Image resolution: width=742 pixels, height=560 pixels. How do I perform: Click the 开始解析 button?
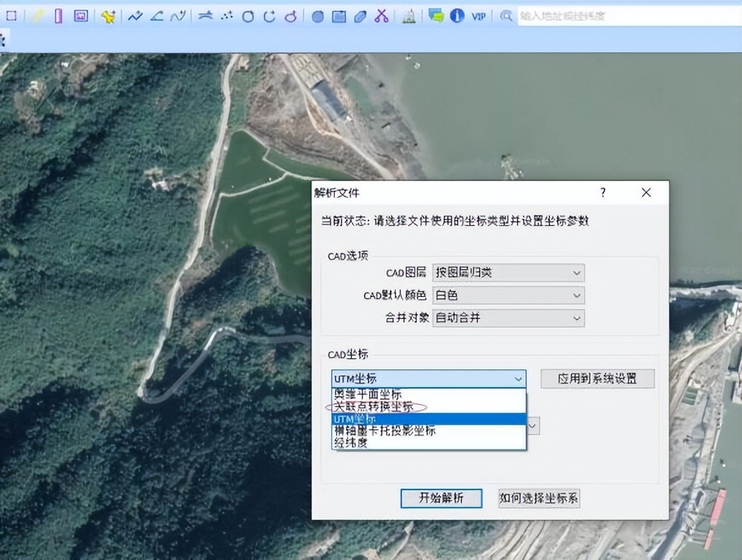pyautogui.click(x=441, y=498)
